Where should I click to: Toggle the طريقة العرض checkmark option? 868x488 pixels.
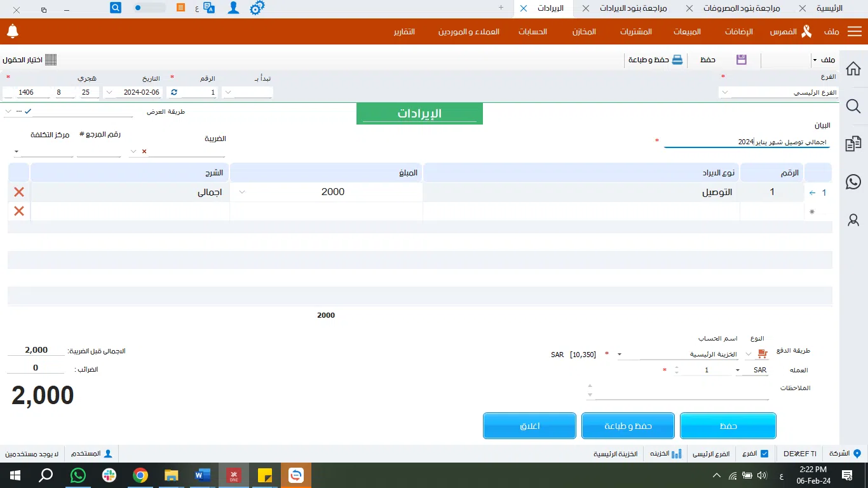[x=27, y=111]
